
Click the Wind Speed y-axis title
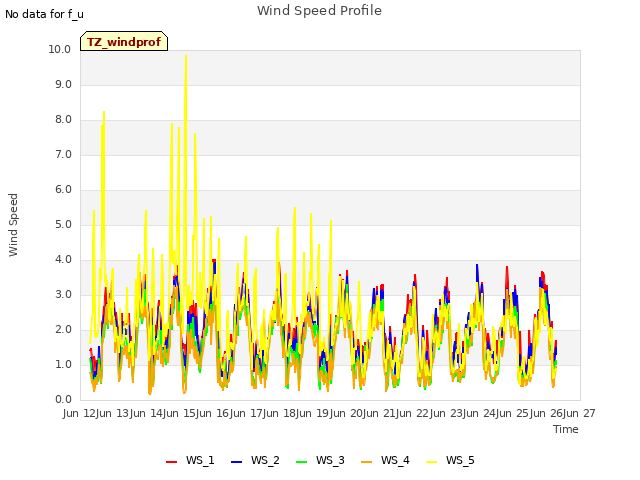pyautogui.click(x=13, y=225)
